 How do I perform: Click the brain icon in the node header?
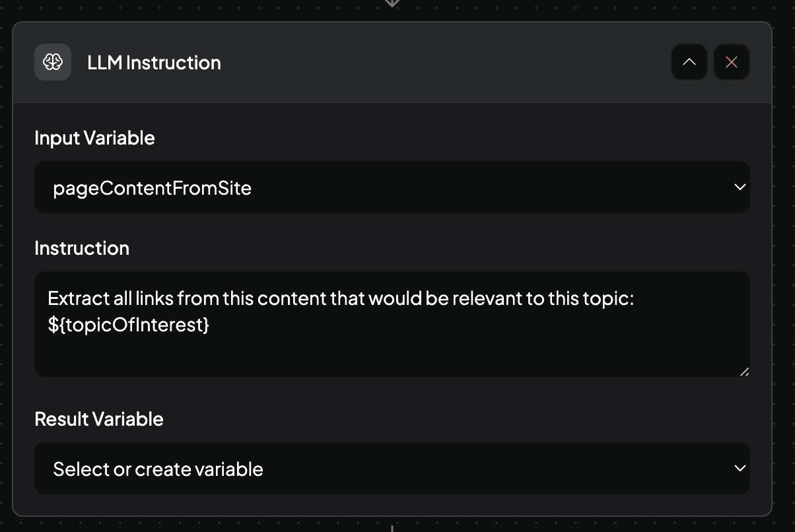53,62
